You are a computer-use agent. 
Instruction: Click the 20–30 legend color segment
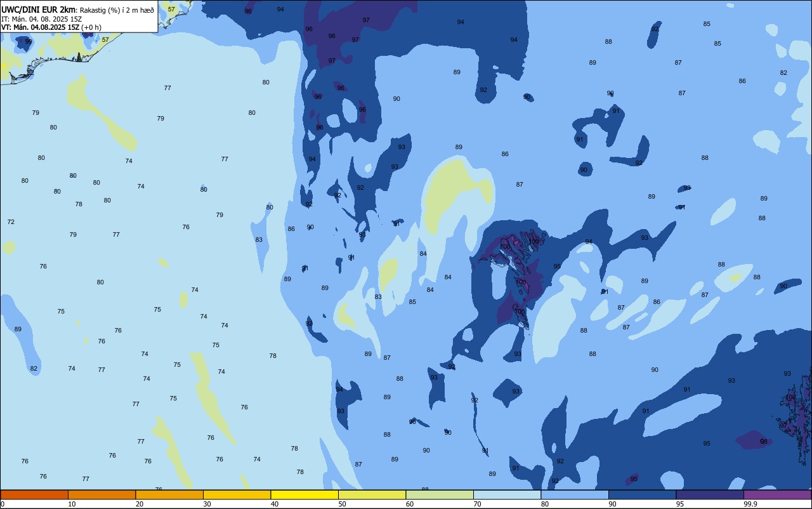click(x=169, y=494)
